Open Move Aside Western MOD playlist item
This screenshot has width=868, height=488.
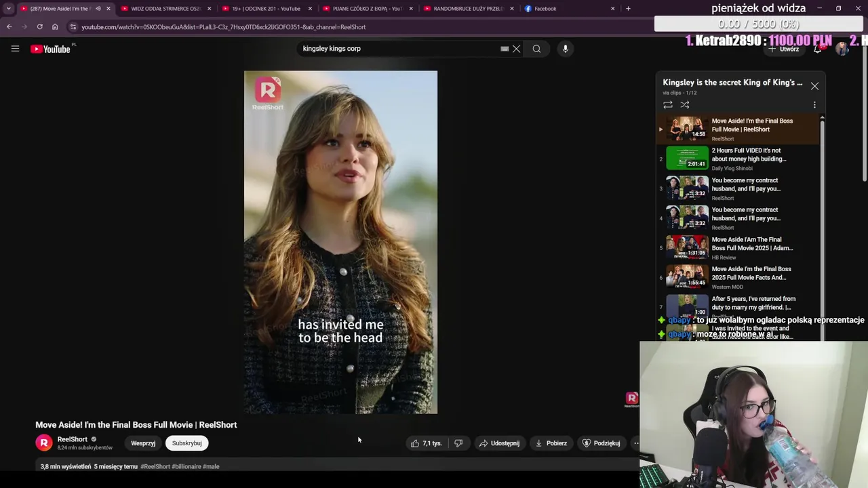pos(738,277)
